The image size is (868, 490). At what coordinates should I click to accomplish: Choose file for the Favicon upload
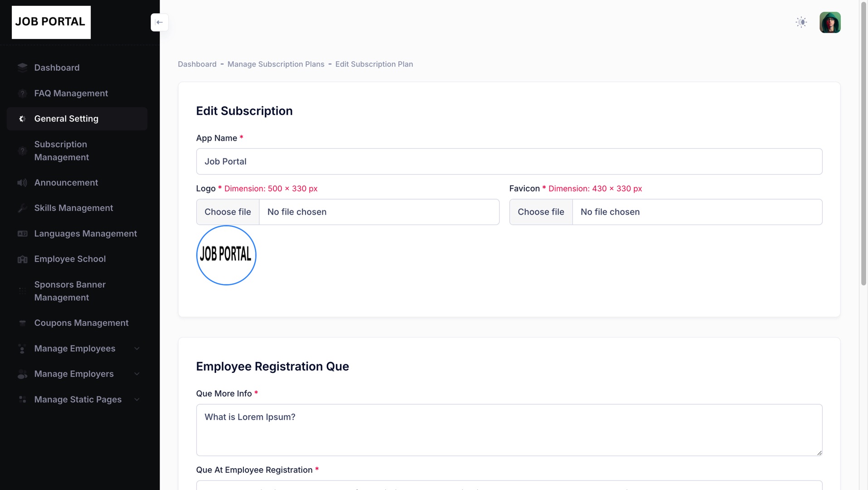pos(541,212)
